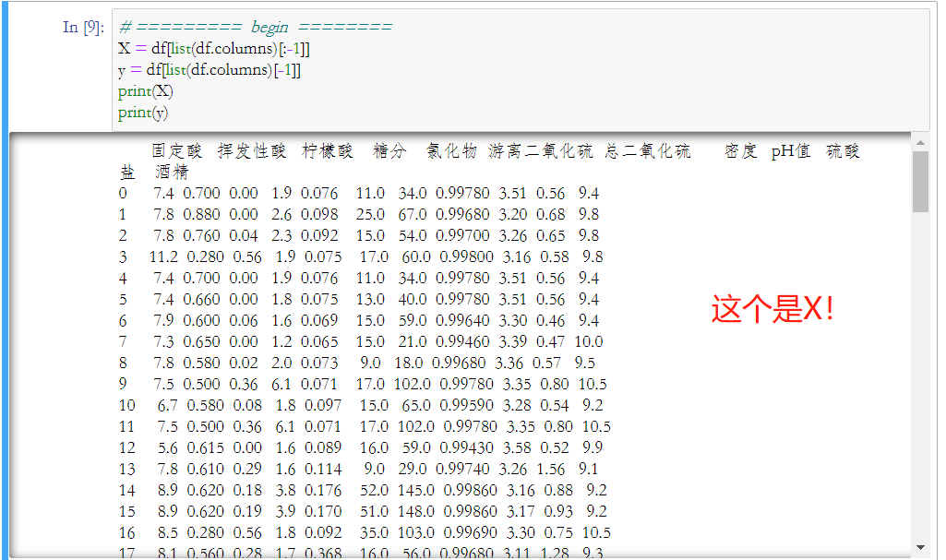This screenshot has width=946, height=560.
Task: Click the value '18.0' in row 8
Action: [x=409, y=363]
